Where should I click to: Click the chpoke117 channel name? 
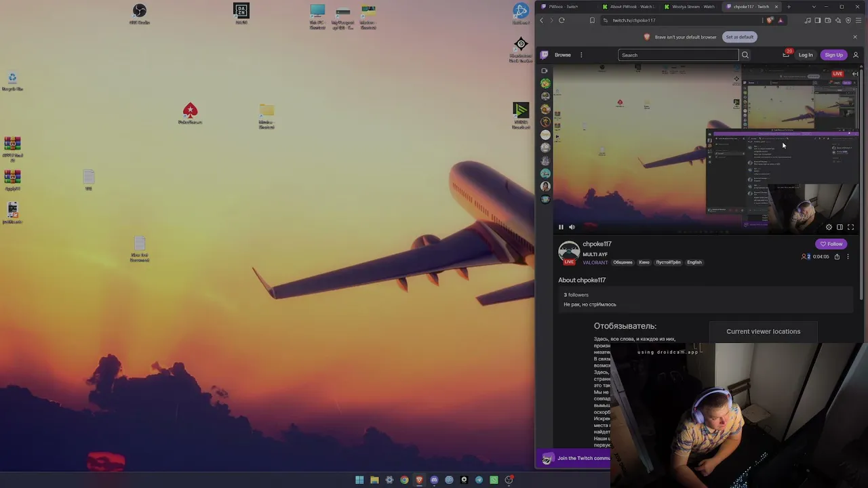click(597, 244)
